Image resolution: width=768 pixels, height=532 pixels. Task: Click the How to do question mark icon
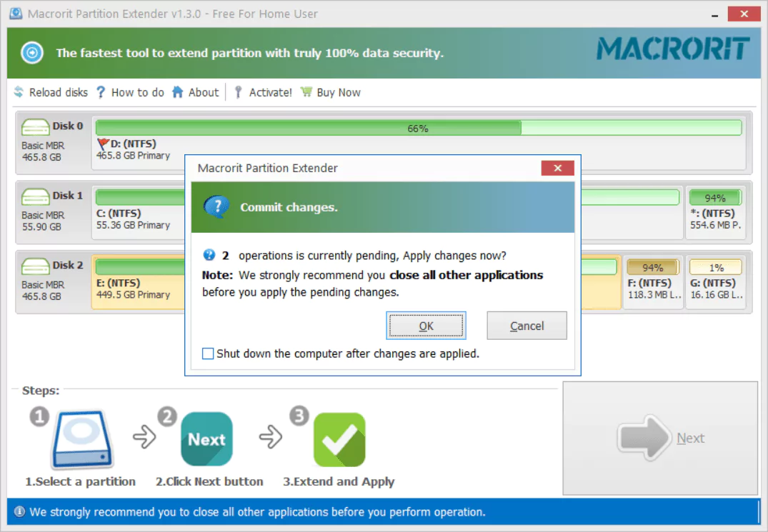[101, 91]
